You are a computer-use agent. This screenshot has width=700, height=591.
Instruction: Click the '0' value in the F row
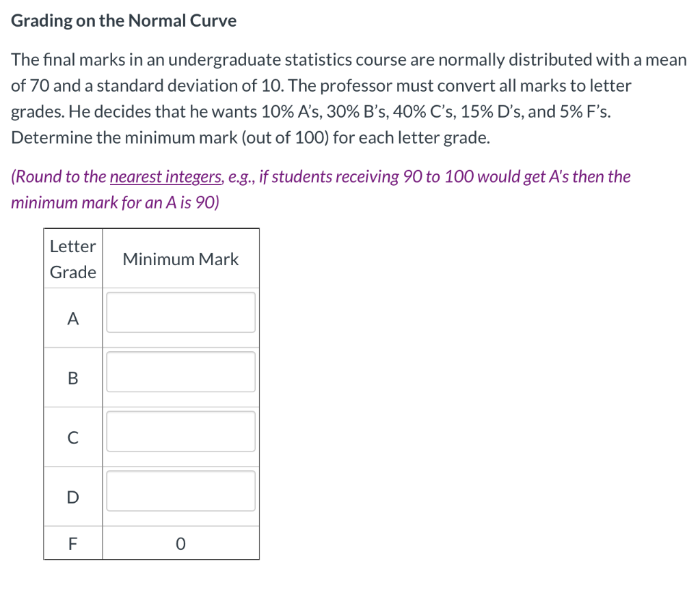tap(180, 543)
